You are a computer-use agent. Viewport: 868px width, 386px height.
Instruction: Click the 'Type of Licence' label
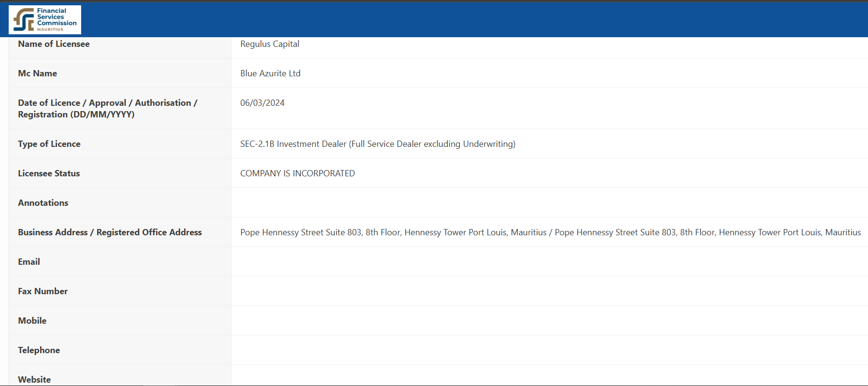pos(49,144)
